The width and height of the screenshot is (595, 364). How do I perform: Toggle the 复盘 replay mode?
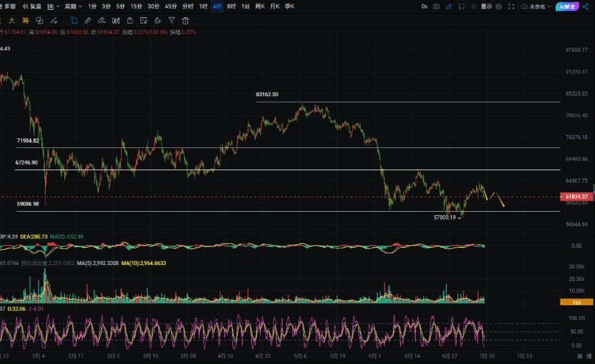pos(33,6)
